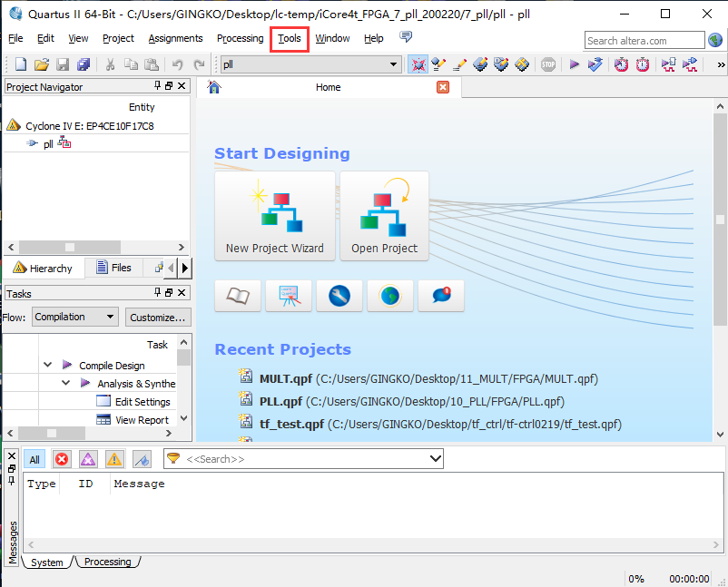This screenshot has height=587, width=728.
Task: Click the Customize... button
Action: point(157,317)
